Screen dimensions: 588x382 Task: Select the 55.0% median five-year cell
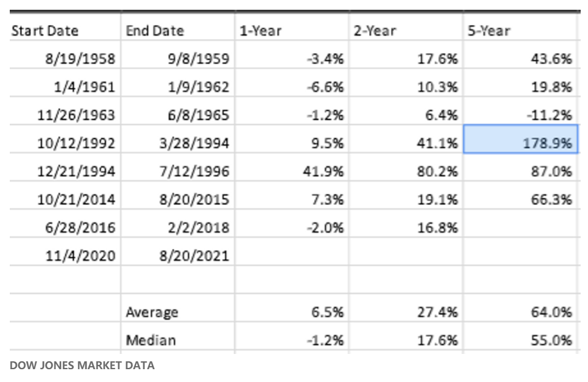551,341
